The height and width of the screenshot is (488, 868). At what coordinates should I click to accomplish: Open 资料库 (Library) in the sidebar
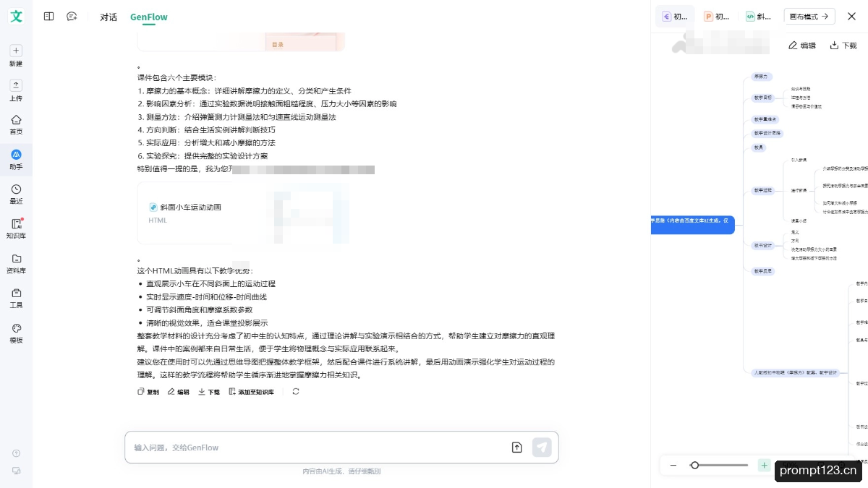tap(16, 263)
